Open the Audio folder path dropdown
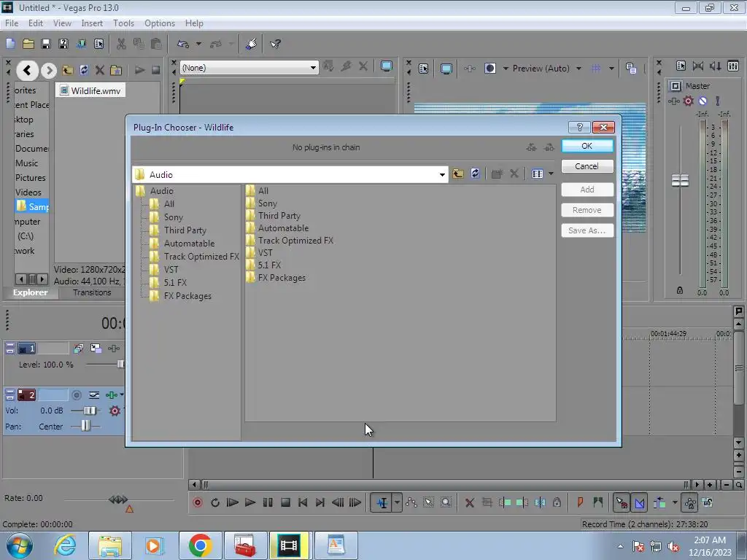Viewport: 747px width, 560px height. point(442,175)
